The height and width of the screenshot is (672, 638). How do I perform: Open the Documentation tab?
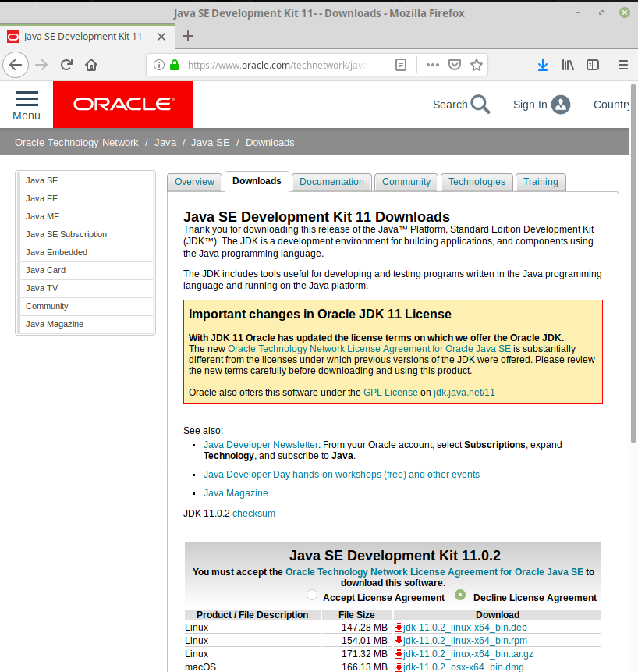coord(331,182)
